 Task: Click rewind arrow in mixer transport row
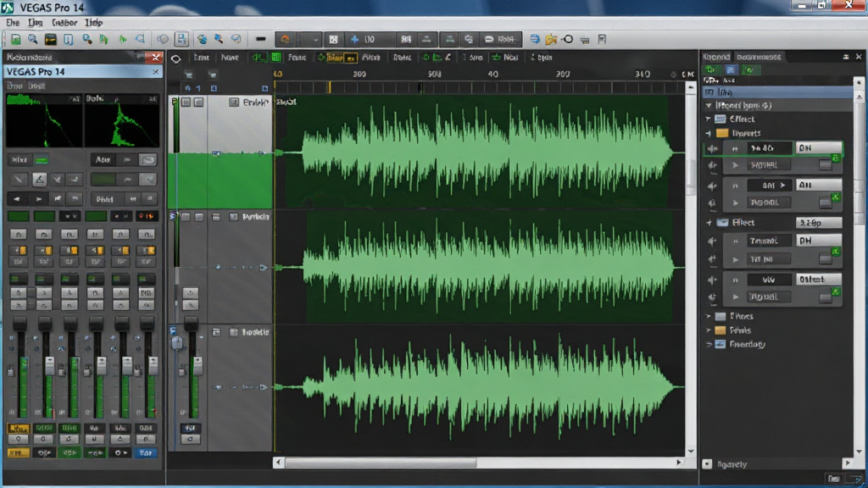[x=18, y=198]
